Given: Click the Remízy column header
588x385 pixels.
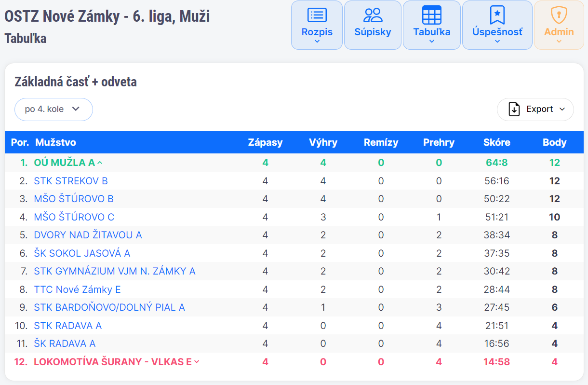Looking at the screenshot, I should [381, 142].
